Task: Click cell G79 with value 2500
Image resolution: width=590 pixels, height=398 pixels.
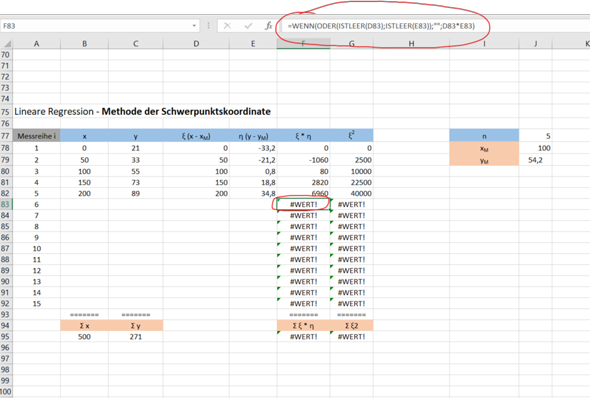Action: [351, 160]
